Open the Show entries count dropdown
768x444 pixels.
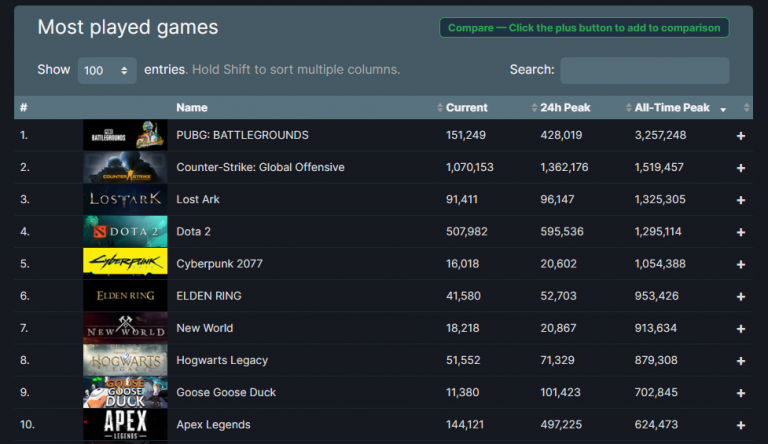point(107,70)
